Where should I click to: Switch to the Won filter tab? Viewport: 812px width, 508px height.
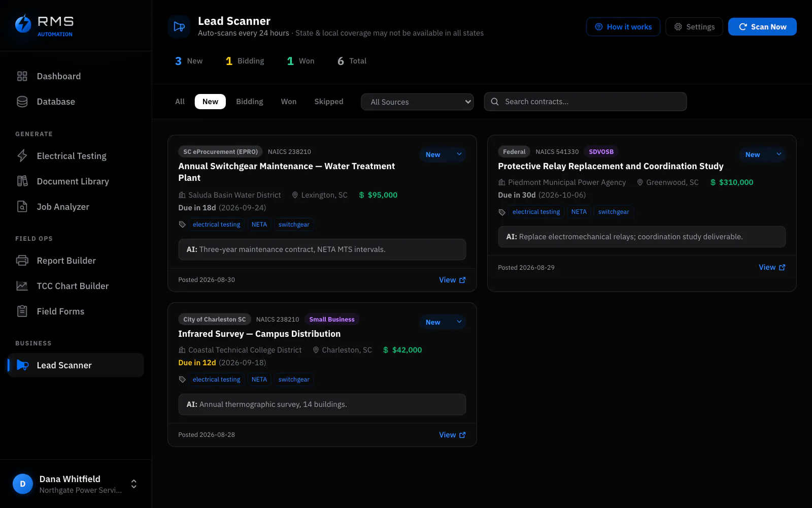(x=289, y=102)
